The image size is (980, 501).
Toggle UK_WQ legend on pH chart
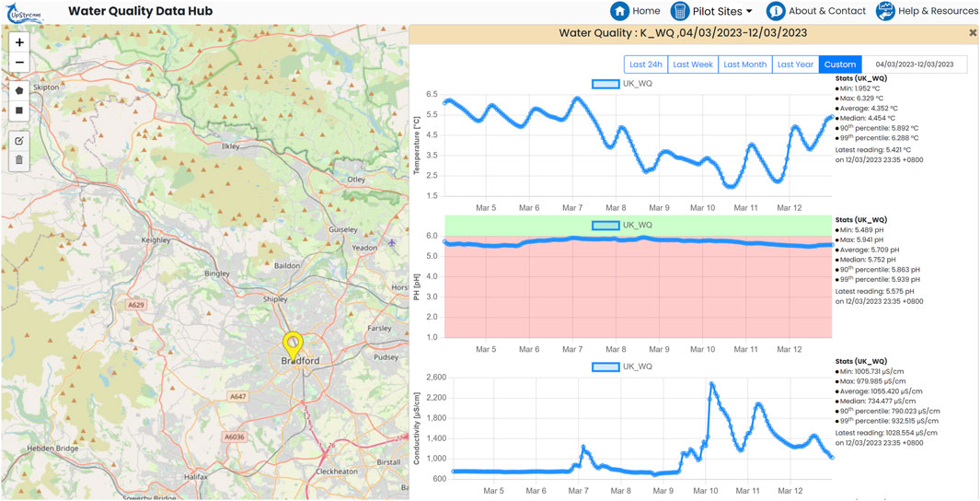click(x=622, y=225)
